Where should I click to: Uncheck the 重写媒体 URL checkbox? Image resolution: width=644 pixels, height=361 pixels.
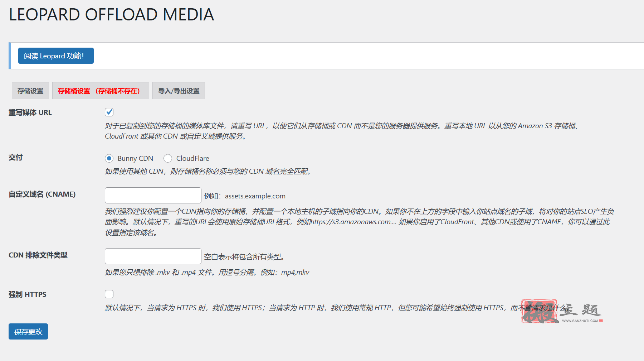109,112
